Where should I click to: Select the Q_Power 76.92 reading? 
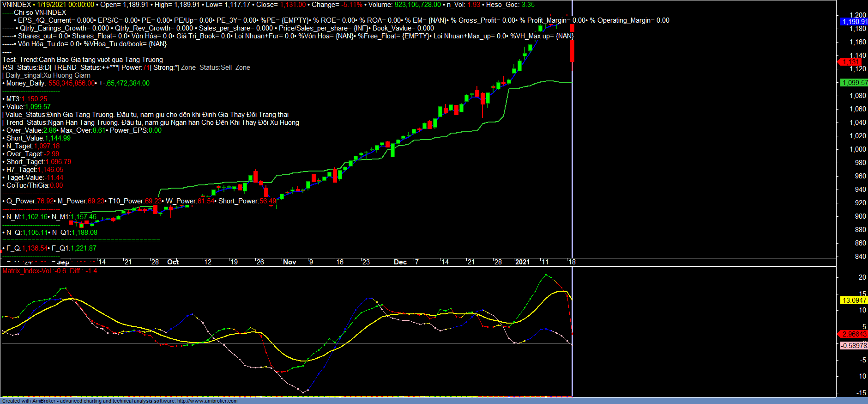point(28,201)
